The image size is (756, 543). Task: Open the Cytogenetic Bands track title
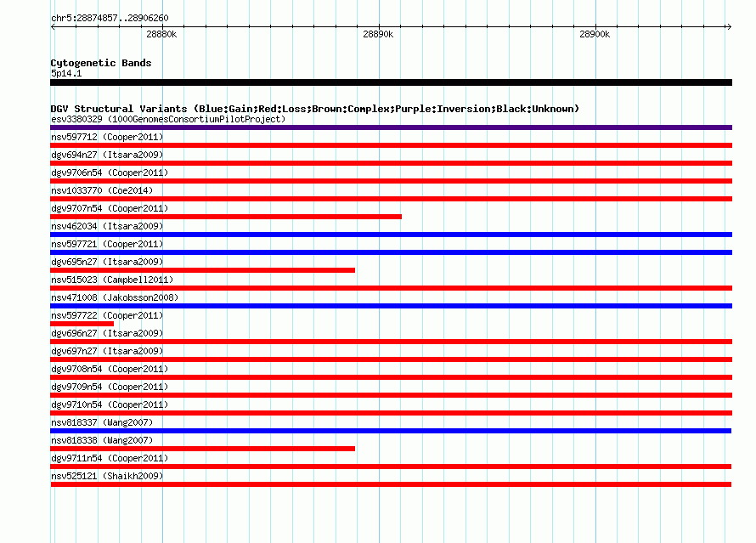click(101, 63)
